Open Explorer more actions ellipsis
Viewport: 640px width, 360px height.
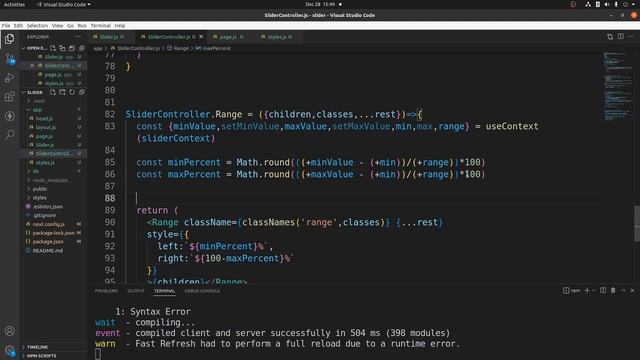pos(78,37)
